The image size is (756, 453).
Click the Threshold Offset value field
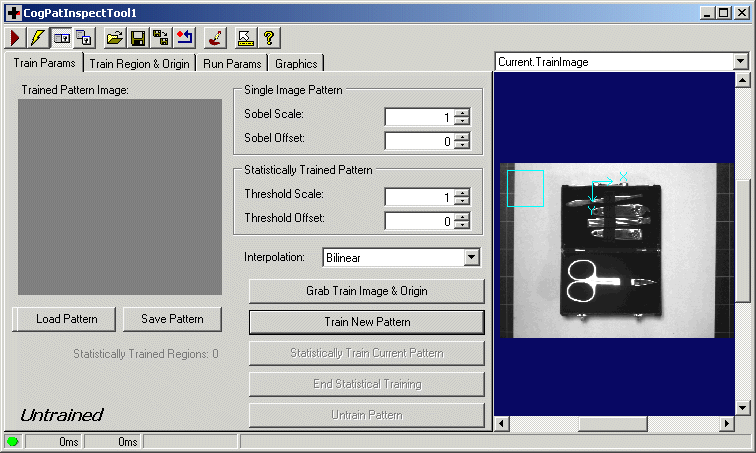point(419,221)
